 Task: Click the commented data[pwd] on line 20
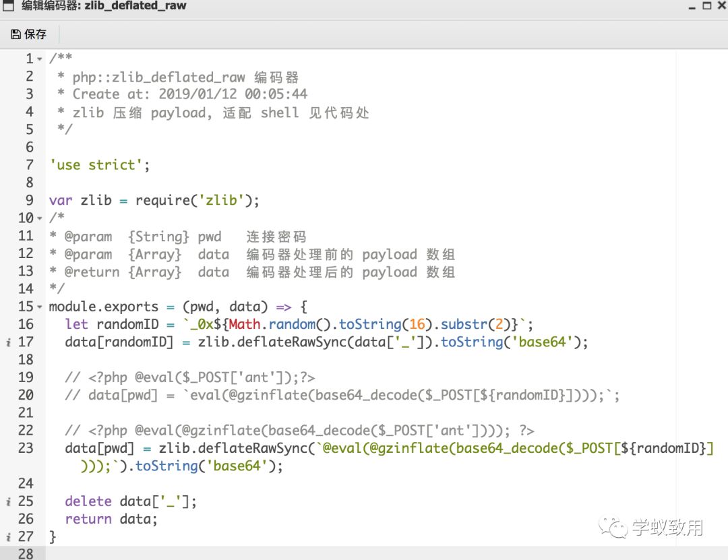pyautogui.click(x=342, y=395)
